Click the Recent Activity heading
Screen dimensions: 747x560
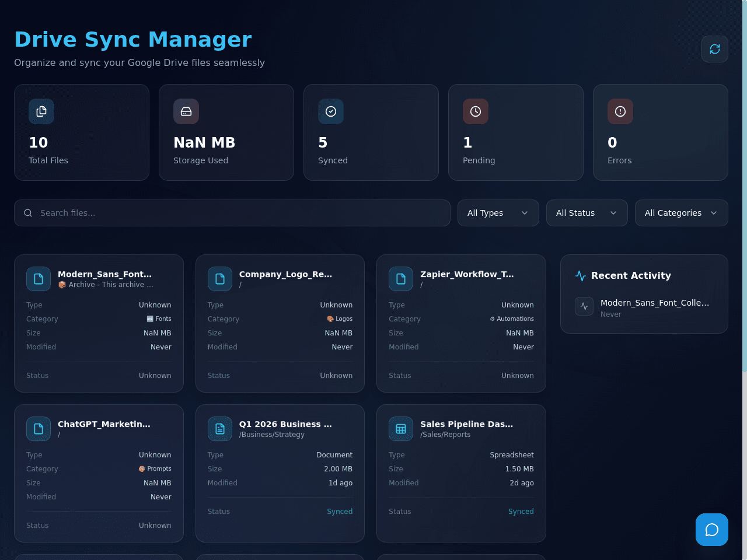[x=631, y=275]
